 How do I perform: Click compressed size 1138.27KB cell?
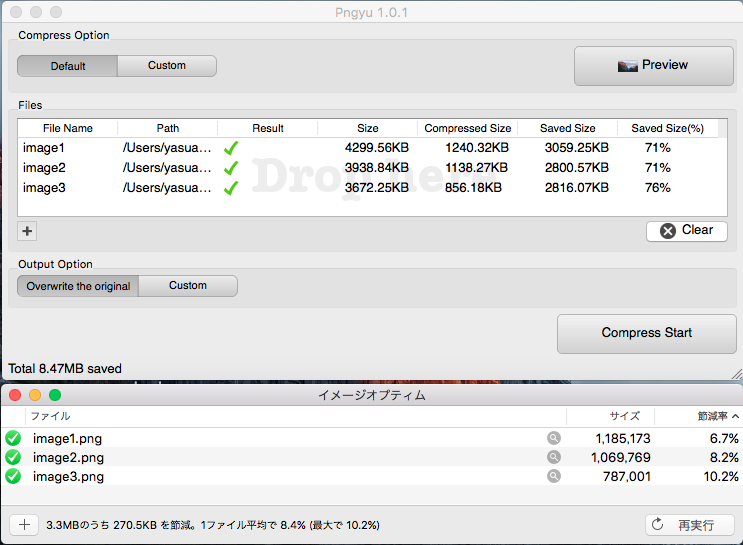(x=476, y=168)
